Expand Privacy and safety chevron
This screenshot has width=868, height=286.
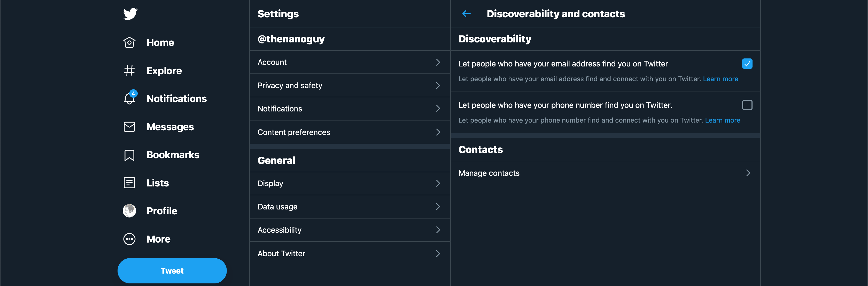coord(438,86)
